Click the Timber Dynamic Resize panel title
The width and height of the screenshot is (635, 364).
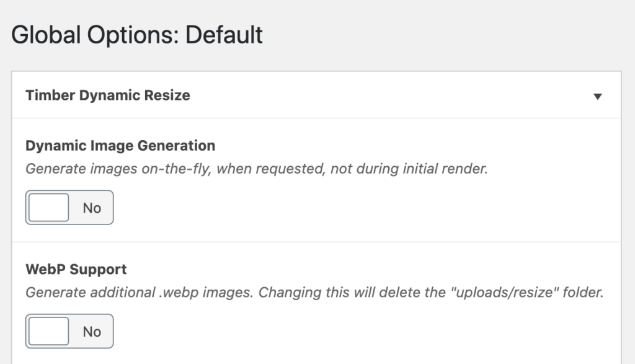pyautogui.click(x=108, y=95)
